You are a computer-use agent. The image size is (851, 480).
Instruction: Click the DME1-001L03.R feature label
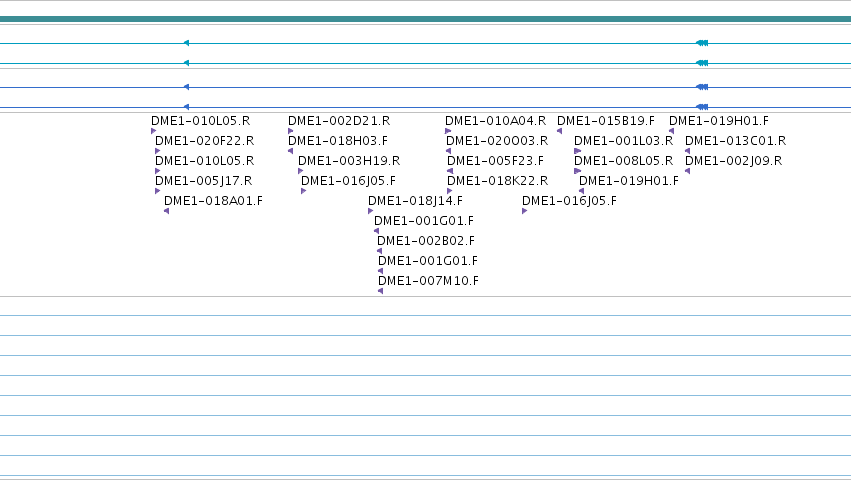(623, 141)
